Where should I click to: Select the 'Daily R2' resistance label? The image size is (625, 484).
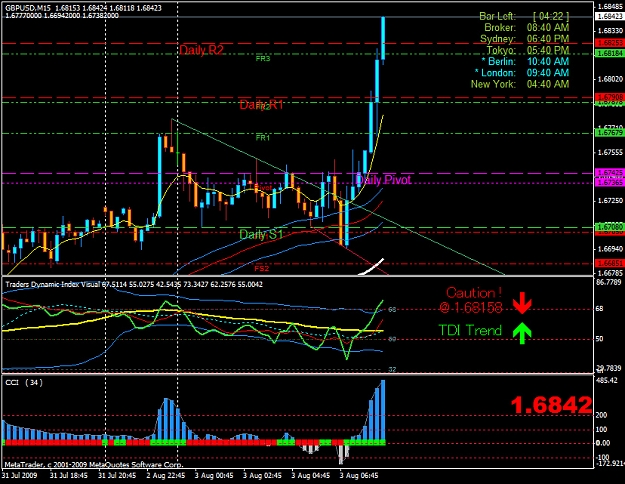tap(201, 50)
